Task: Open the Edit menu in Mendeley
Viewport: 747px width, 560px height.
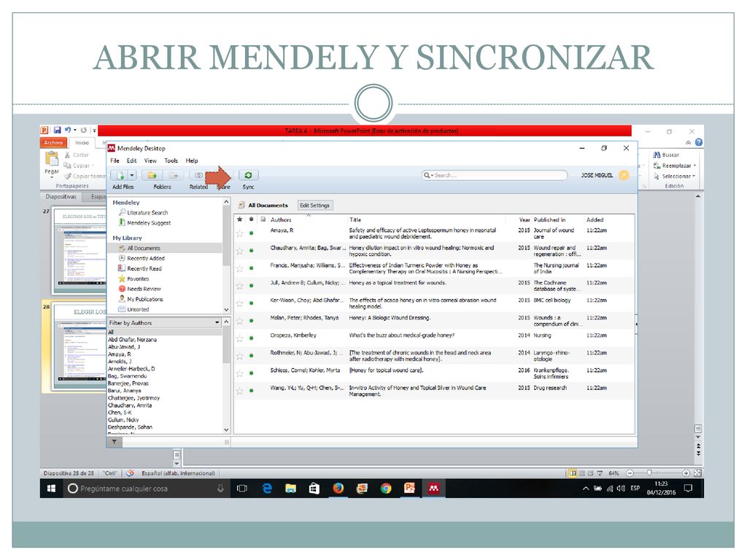Action: (x=131, y=160)
